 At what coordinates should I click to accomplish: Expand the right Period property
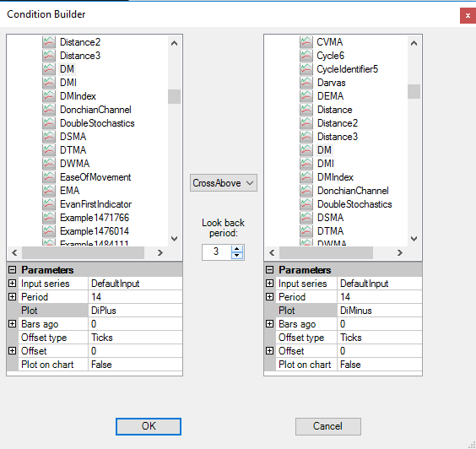[x=269, y=296]
